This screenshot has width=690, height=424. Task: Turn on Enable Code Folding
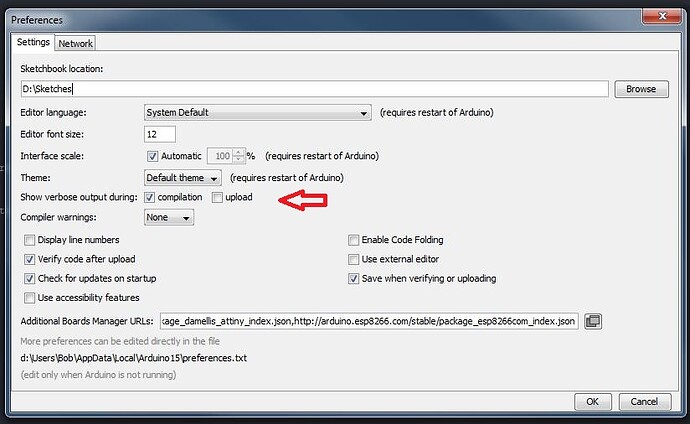(353, 240)
